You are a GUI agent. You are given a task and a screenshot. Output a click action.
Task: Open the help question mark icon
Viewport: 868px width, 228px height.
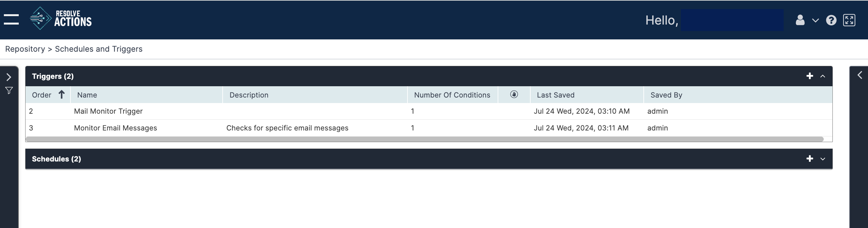pyautogui.click(x=831, y=20)
